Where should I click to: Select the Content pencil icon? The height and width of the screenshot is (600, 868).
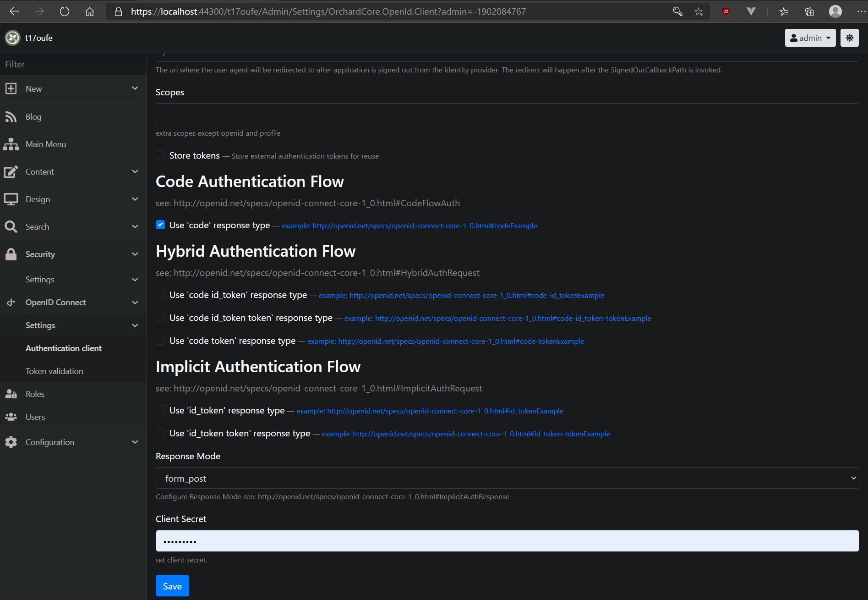(x=11, y=171)
